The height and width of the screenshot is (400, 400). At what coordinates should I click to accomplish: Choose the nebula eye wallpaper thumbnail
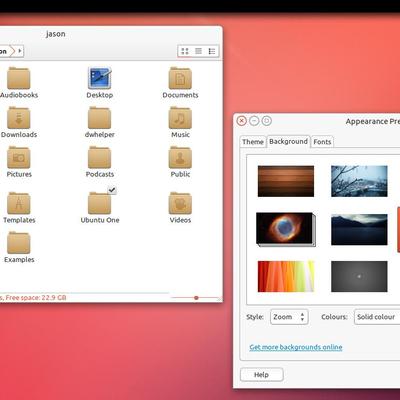click(286, 229)
